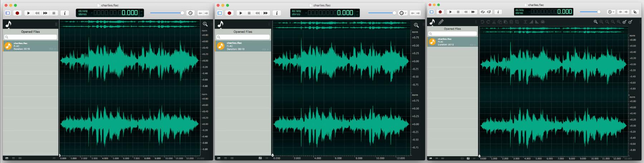Viewport: 644px width, 163px height.
Task: Click time display in the left window
Action: point(110,13)
